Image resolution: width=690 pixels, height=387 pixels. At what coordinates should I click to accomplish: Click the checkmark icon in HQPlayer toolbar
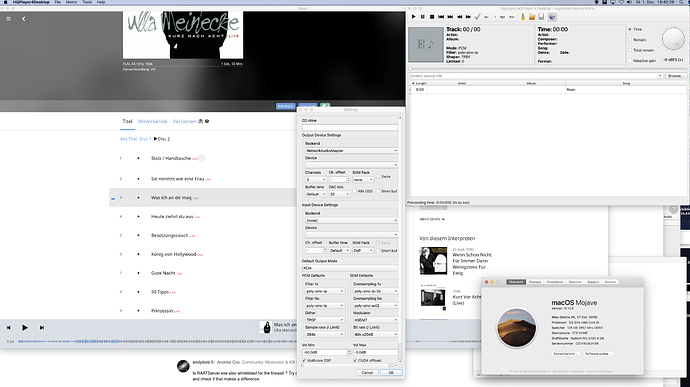477,17
